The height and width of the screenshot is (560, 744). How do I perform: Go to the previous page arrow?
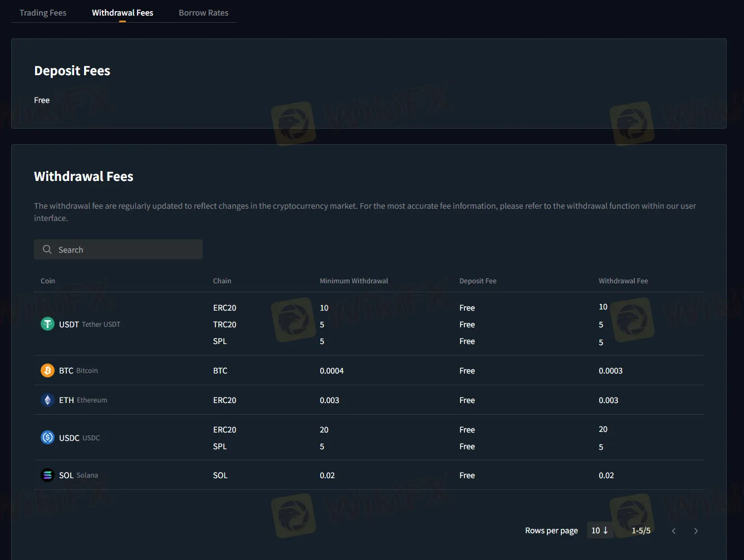(674, 531)
